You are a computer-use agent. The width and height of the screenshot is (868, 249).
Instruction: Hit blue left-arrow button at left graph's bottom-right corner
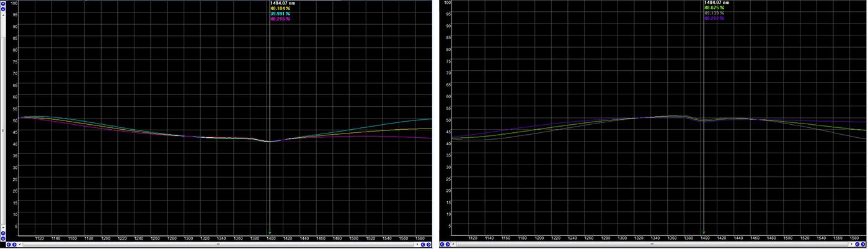coord(422,245)
